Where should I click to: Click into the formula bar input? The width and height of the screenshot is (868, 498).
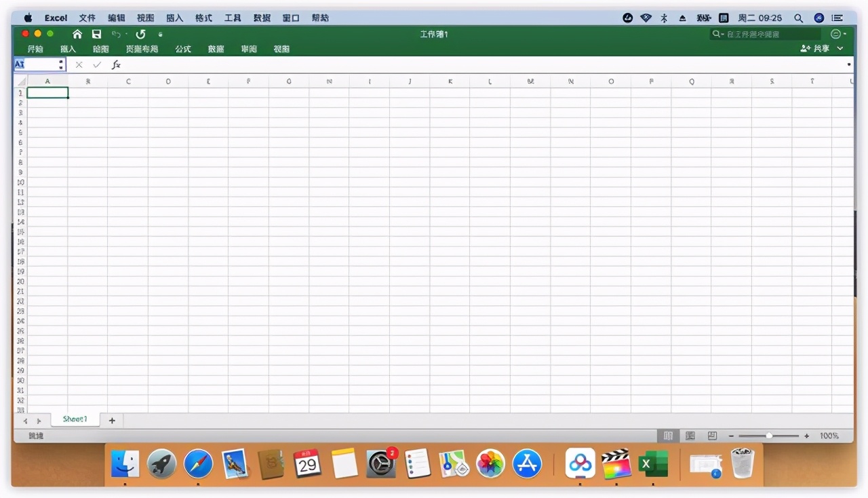[485, 64]
